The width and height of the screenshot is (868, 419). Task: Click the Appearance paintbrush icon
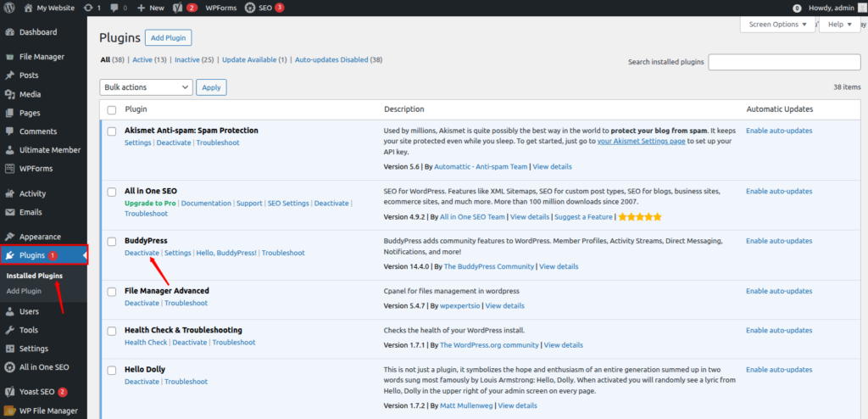pos(9,237)
